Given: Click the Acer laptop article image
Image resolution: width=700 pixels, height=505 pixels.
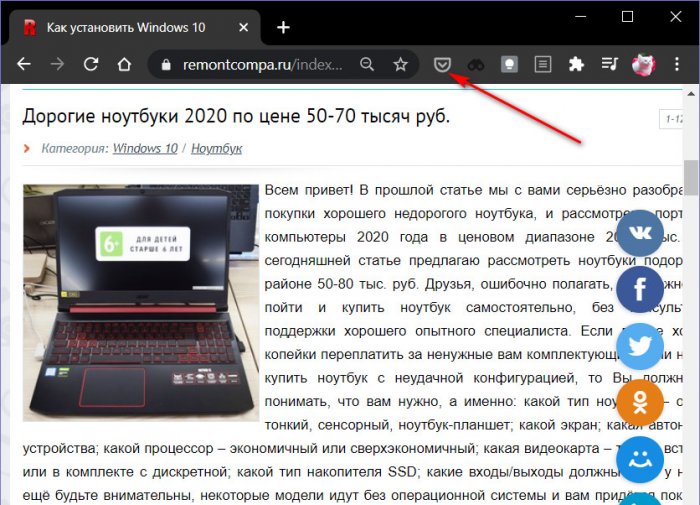Looking at the screenshot, I should tap(140, 301).
